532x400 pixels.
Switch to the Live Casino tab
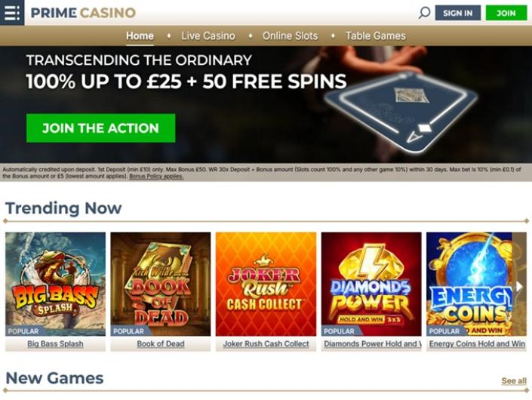coord(208,35)
